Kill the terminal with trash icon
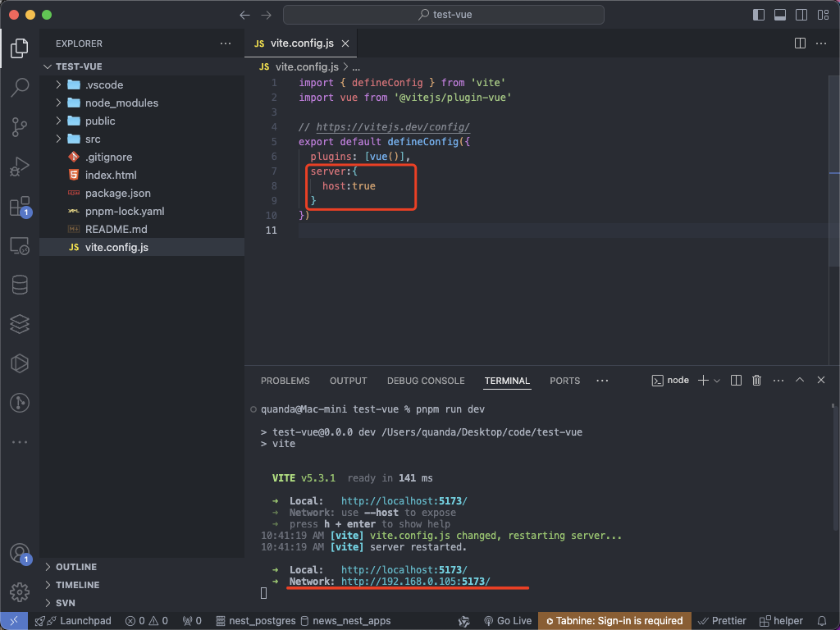840x630 pixels. 756,381
